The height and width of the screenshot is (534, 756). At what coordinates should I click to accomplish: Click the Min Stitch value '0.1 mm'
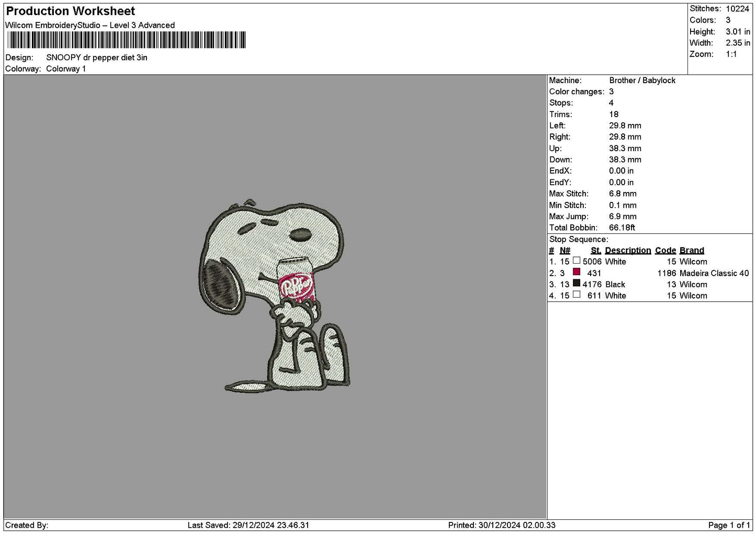(623, 206)
